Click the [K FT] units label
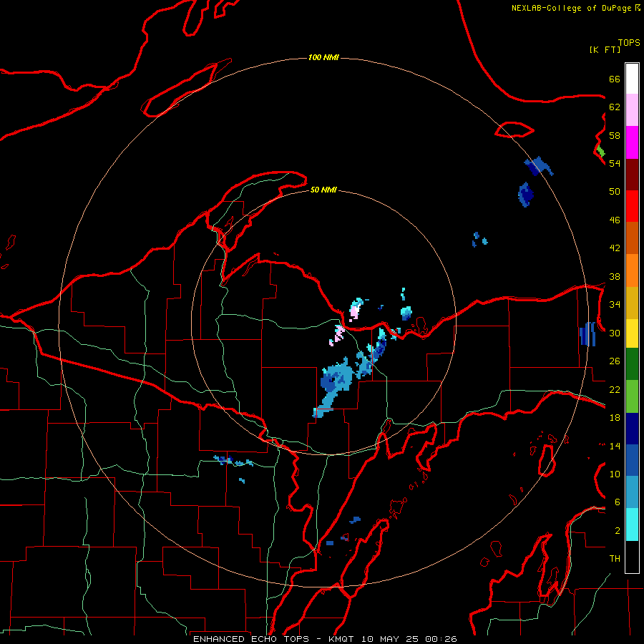The image size is (644, 644). (x=605, y=49)
